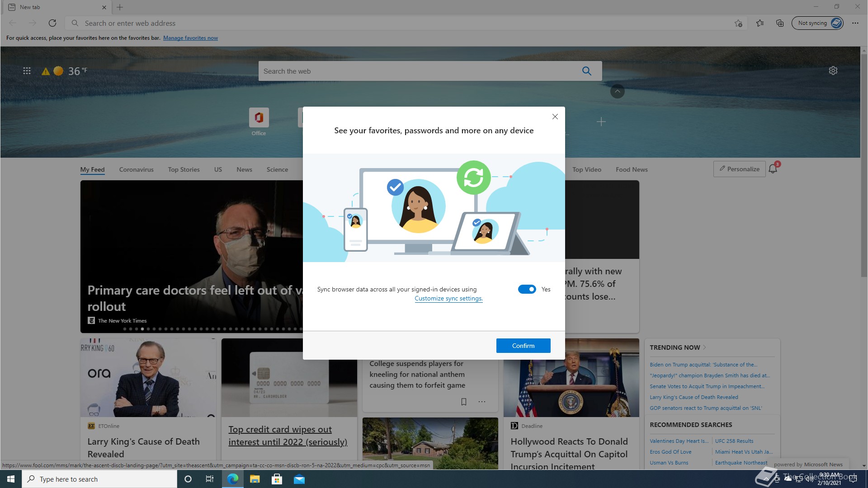
Task: Open the ETOnline source label
Action: point(108,426)
